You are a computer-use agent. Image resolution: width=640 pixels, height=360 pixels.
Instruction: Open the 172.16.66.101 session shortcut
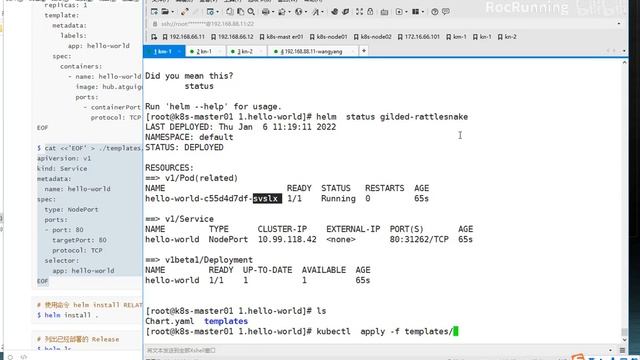coord(419,37)
